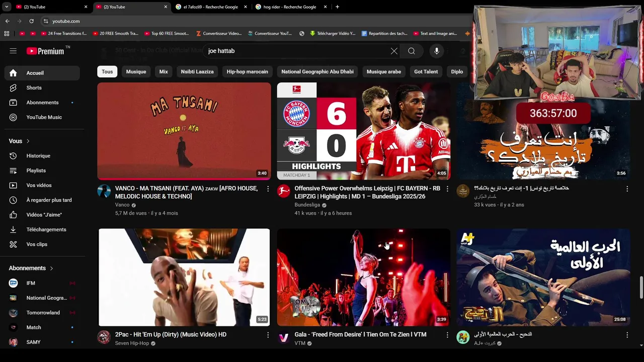Open Shorts from the sidebar
Screen dimensions: 644x362
(42, 87)
